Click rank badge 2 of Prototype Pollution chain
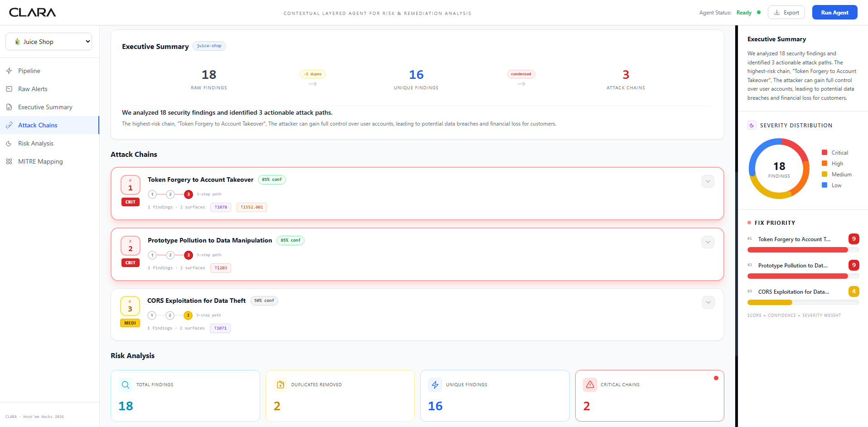868x427 pixels. tap(131, 246)
